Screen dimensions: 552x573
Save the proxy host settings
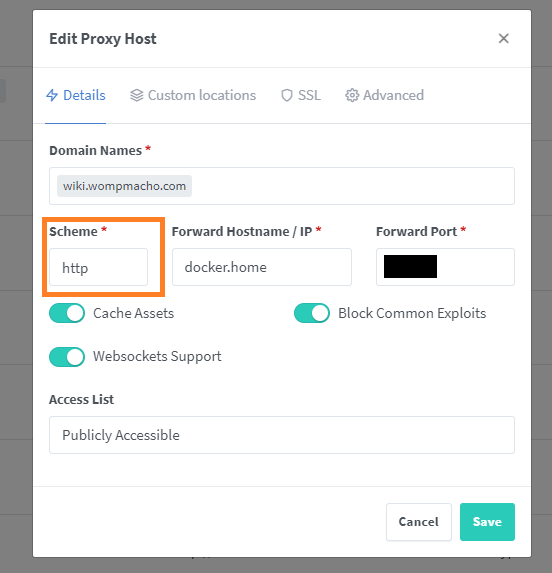pyautogui.click(x=487, y=522)
